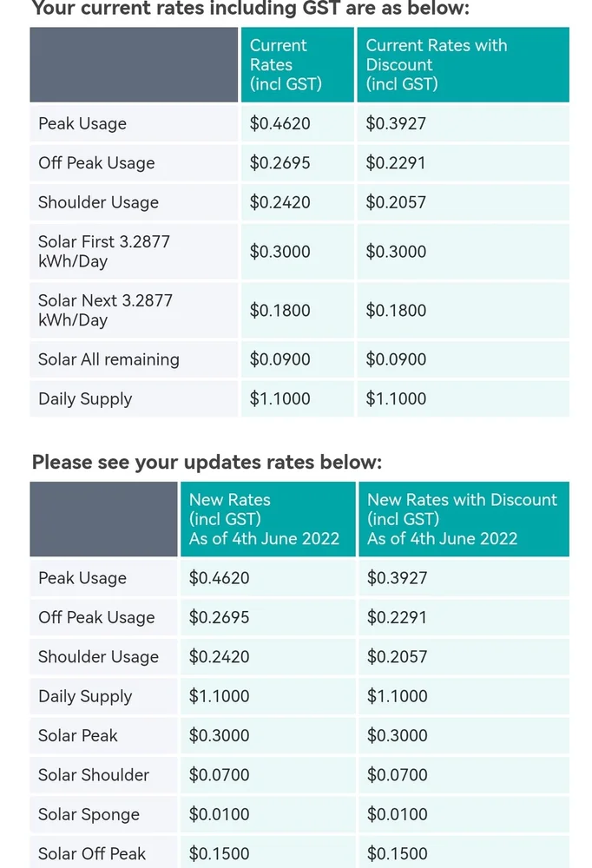
Task: Click the "Current Rates (incl GST)" column header
Action: tap(286, 64)
